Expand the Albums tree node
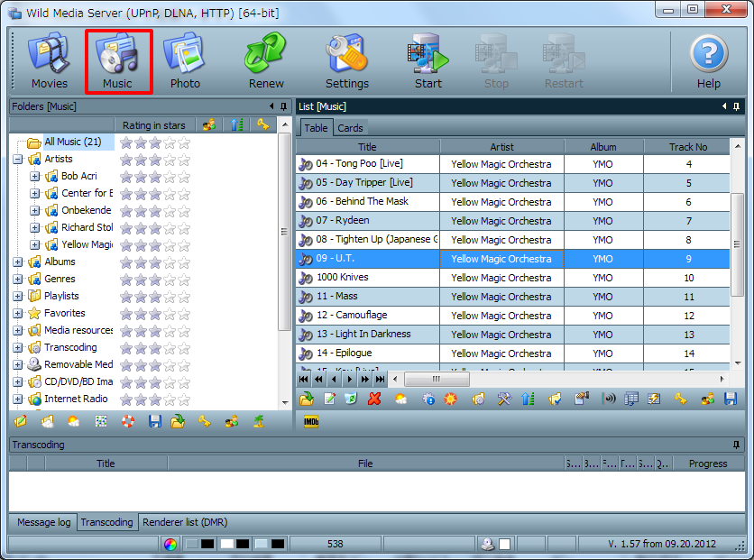754x560 pixels. (18, 262)
